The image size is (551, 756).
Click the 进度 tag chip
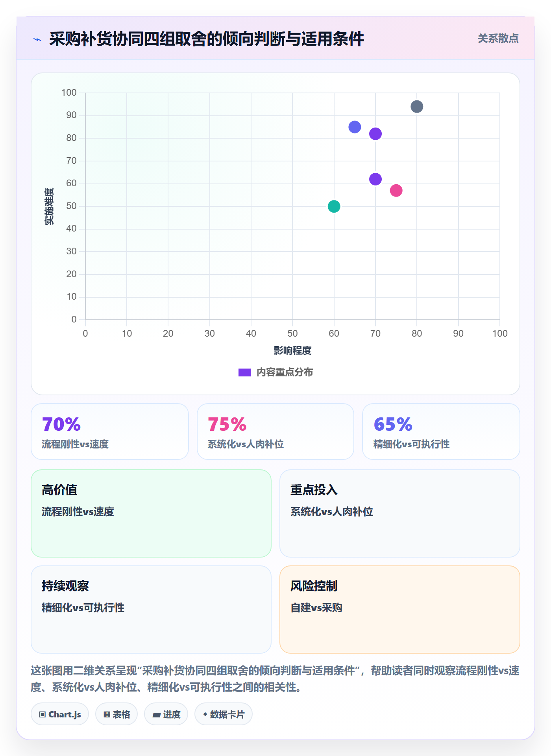[166, 714]
